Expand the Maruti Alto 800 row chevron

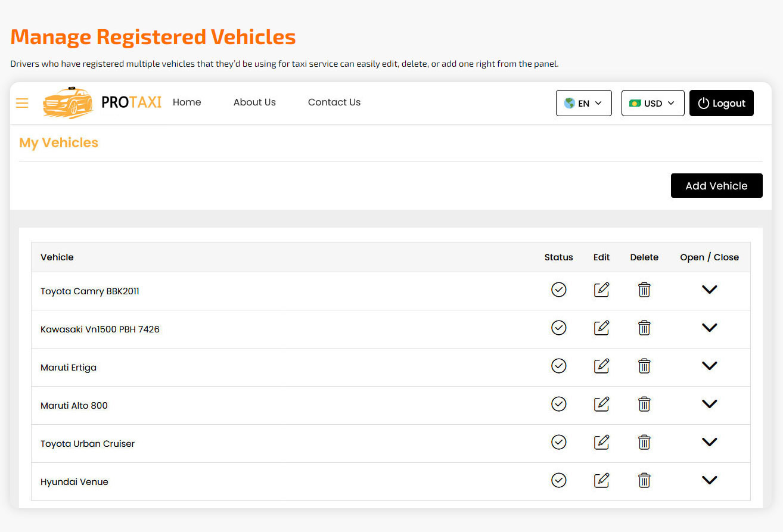709,404
